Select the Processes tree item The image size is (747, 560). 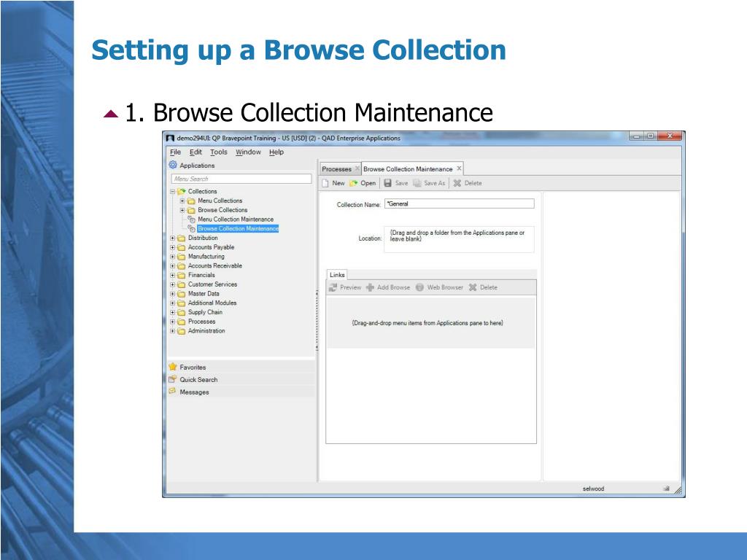pyautogui.click(x=201, y=322)
